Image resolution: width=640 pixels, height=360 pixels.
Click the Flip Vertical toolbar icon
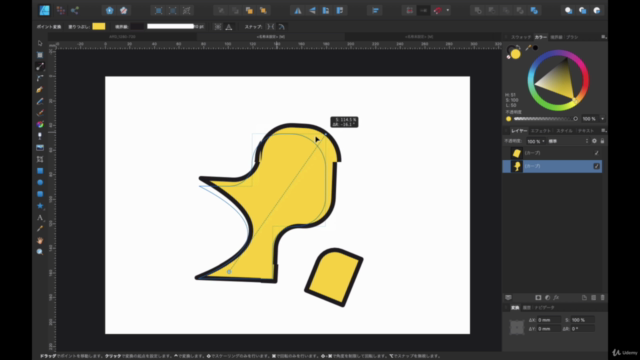[x=312, y=11]
